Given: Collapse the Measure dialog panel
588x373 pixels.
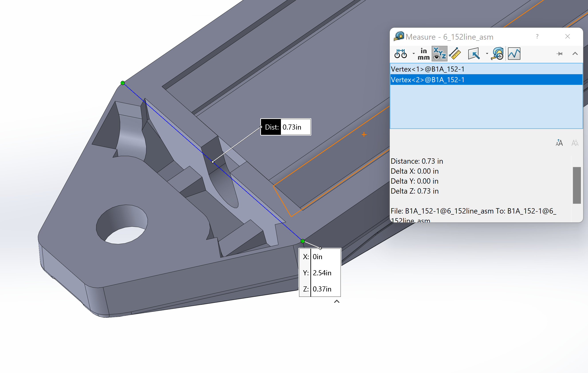Looking at the screenshot, I should coord(574,54).
